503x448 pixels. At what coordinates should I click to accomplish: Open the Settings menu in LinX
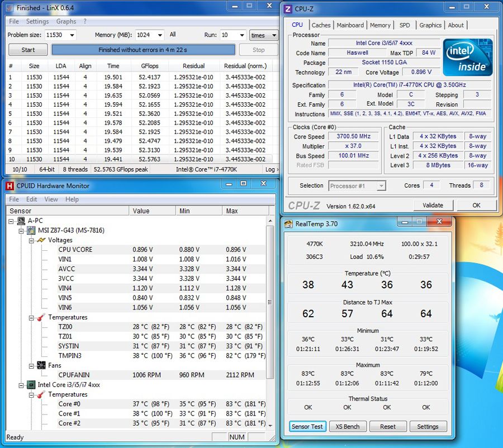pyautogui.click(x=37, y=21)
